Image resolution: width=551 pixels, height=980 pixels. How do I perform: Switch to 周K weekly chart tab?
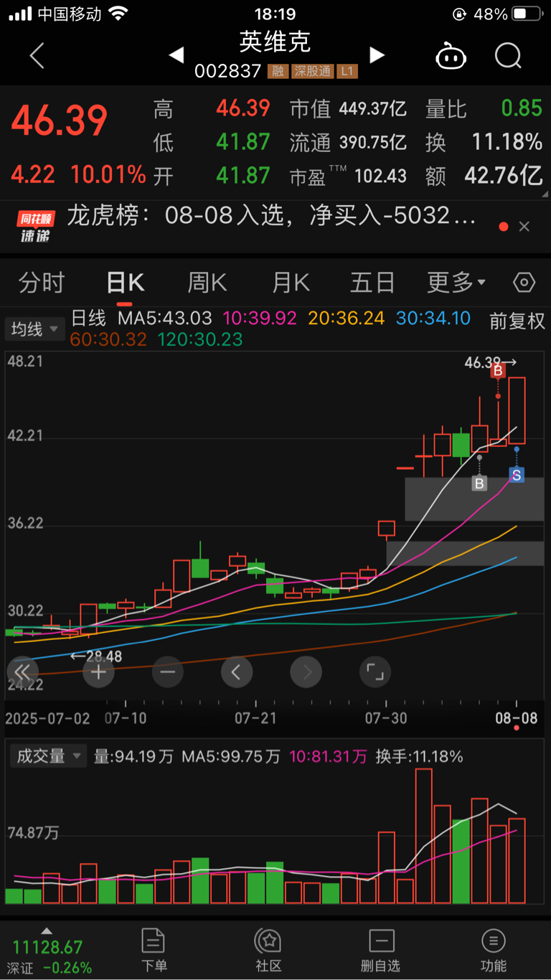pyautogui.click(x=207, y=283)
